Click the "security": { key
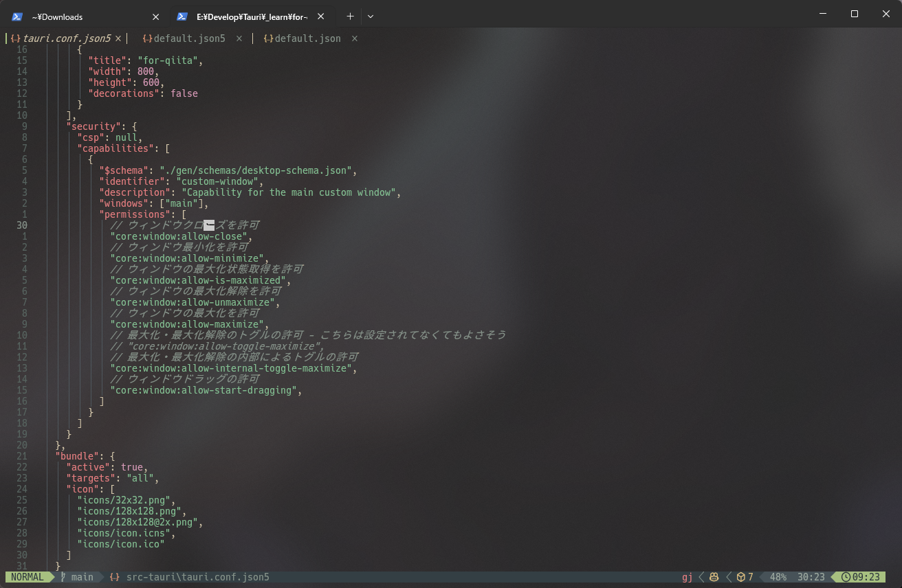The width and height of the screenshot is (902, 588). pos(102,126)
